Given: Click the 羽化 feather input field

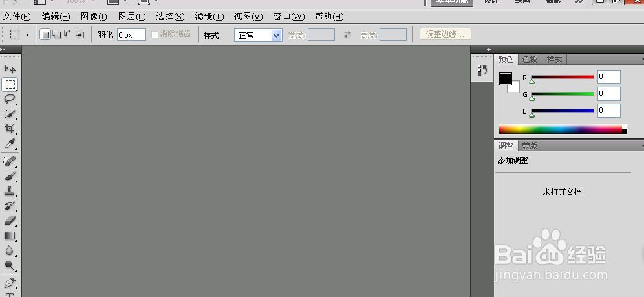Looking at the screenshot, I should pyautogui.click(x=131, y=35).
